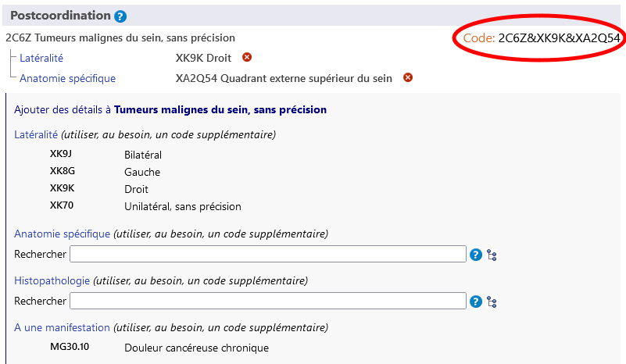This screenshot has height=364, width=626.
Task: Remove XA2Q54 Quadrant externe supérieur
Action: [x=408, y=77]
